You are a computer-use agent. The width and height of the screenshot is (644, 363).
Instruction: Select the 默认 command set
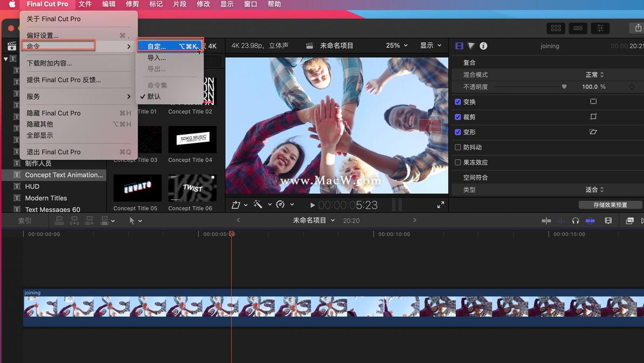(170, 96)
